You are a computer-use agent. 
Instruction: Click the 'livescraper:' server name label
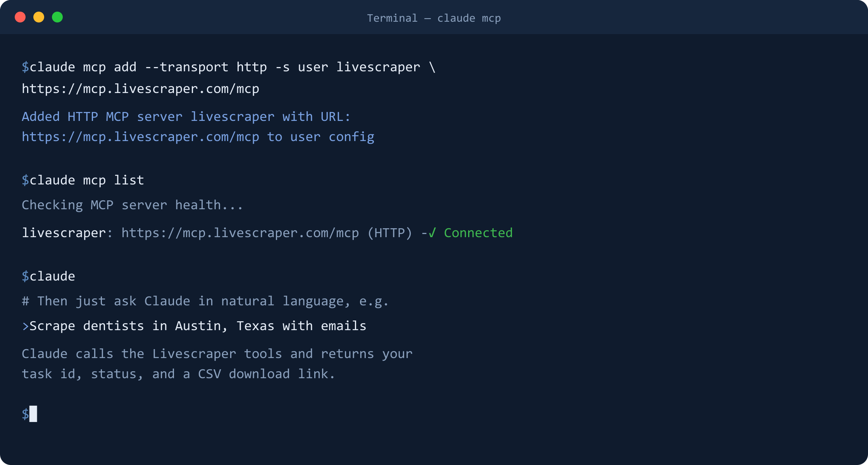(67, 233)
